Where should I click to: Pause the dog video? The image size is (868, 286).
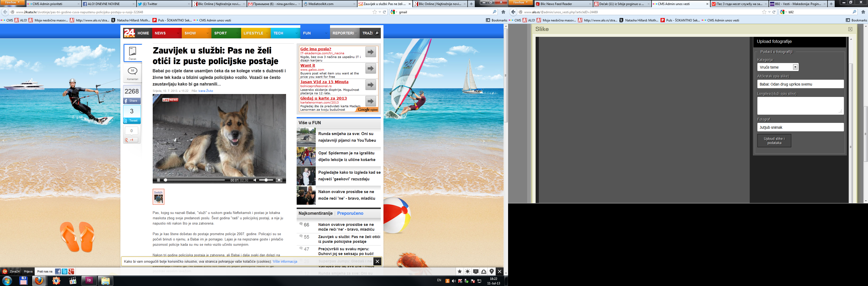tap(158, 180)
